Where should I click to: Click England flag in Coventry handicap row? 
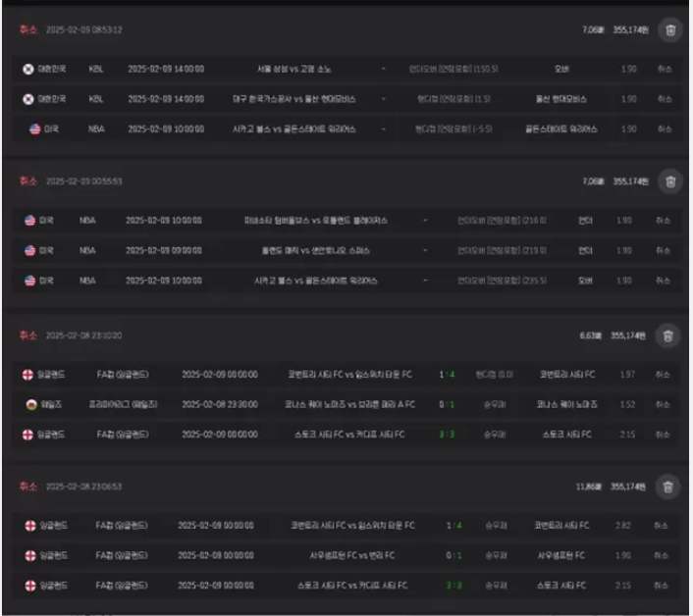coord(27,375)
